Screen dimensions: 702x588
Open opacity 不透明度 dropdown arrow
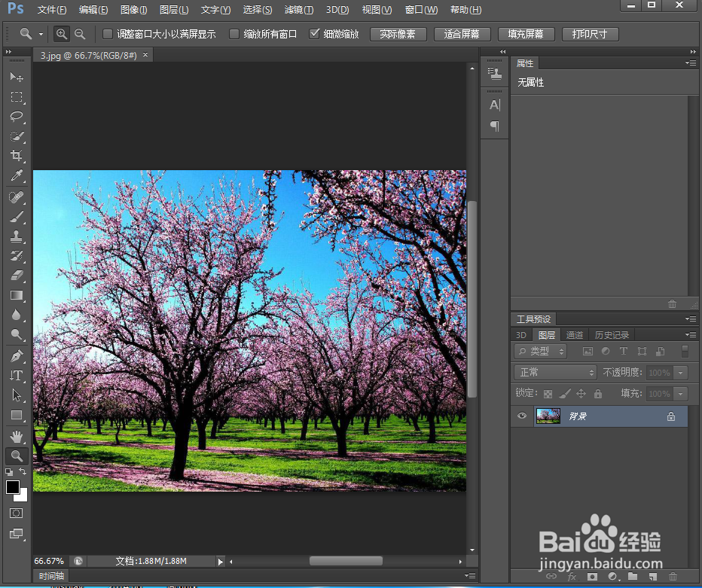point(681,373)
